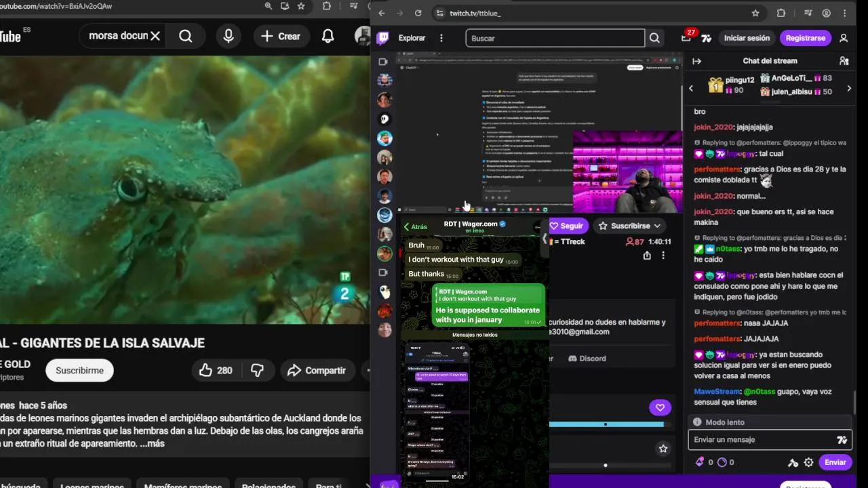This screenshot has height=488, width=868.
Task: Click the purple heart button in channel panel
Action: tap(660, 407)
